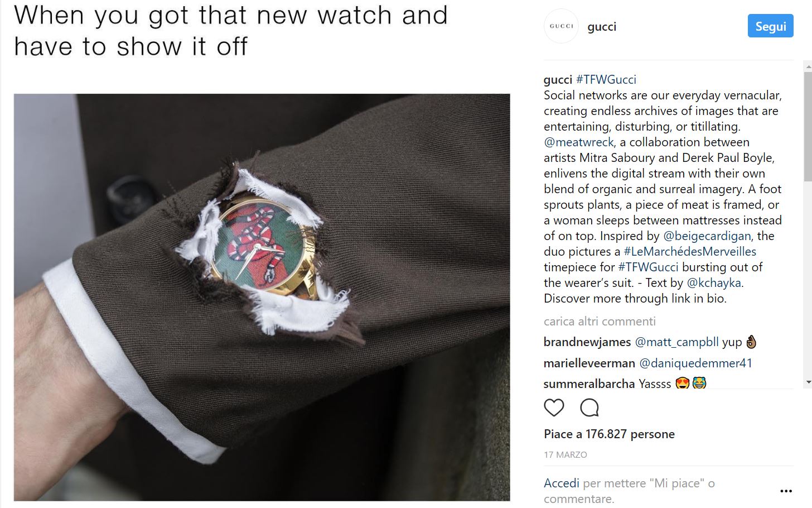The height and width of the screenshot is (508, 812).
Task: Open marielleveerman commenter profile
Action: tap(589, 363)
